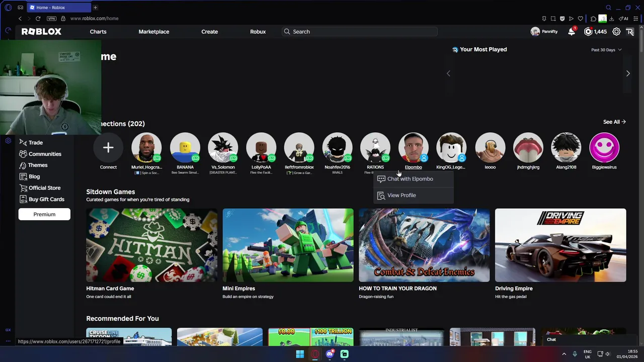Open a new tab with plus icon

pos(95,8)
